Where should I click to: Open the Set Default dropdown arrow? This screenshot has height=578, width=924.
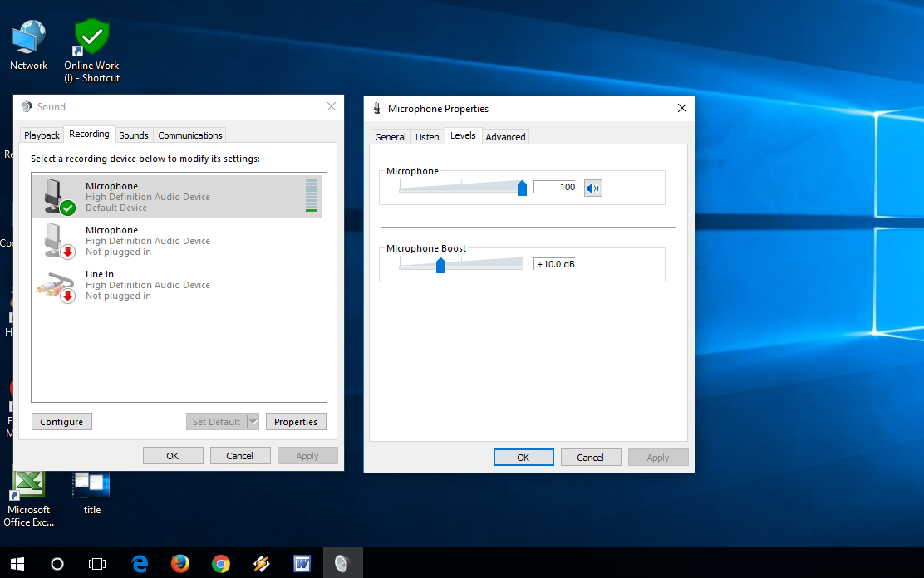point(252,421)
